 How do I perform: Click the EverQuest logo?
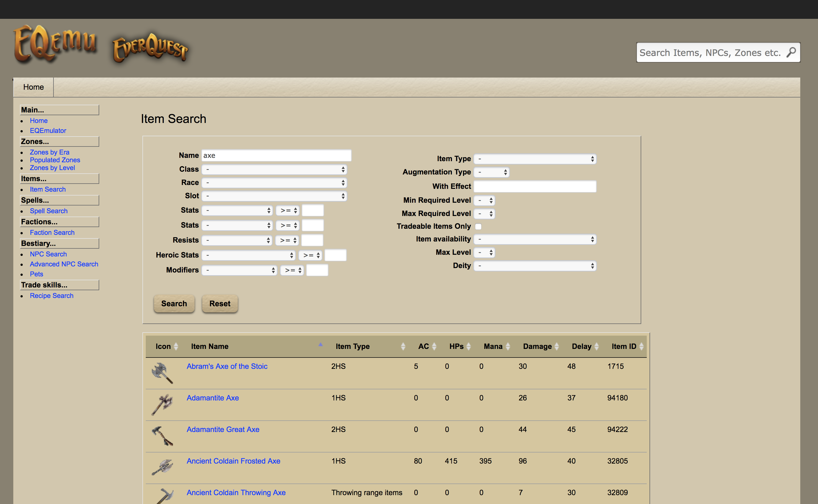[x=150, y=47]
